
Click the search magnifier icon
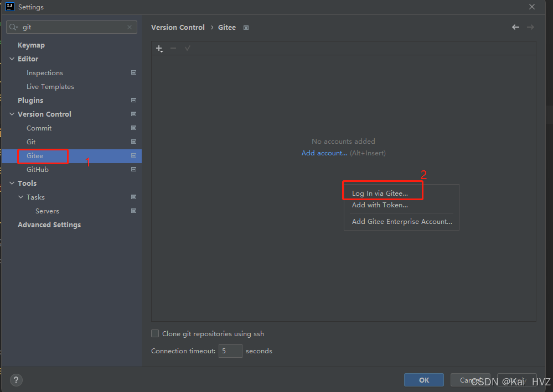[13, 27]
